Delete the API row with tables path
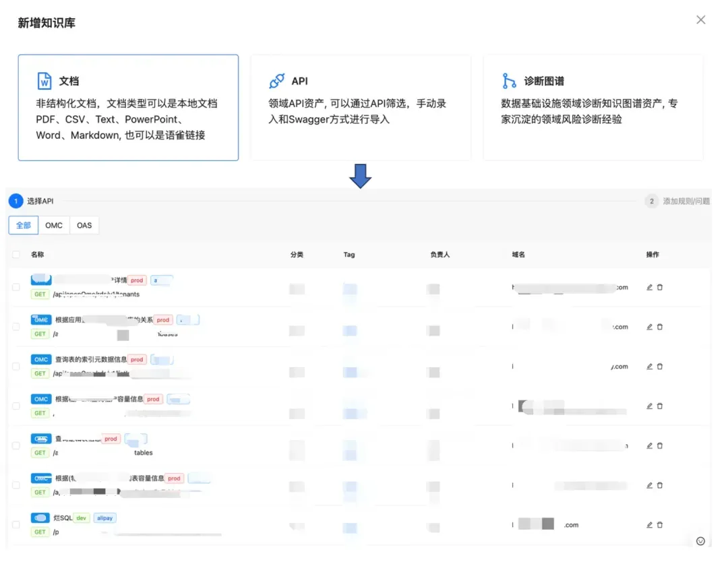728x562 pixels. tap(660, 445)
